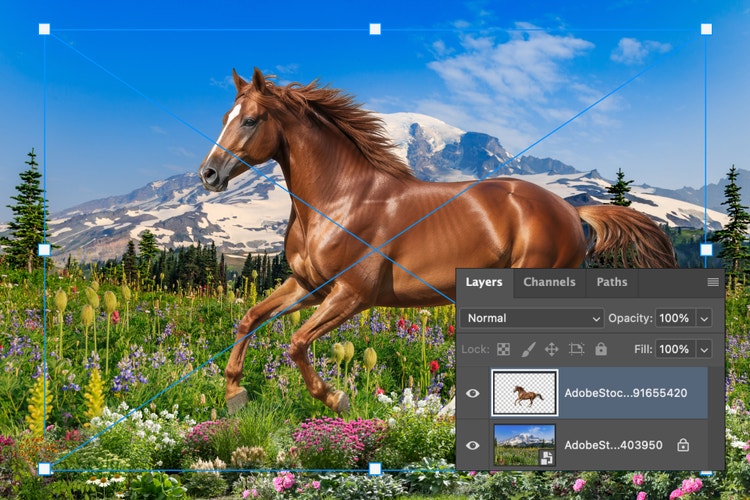
Task: Hide the AdobeStoc...91655420 horse layer
Action: (473, 393)
